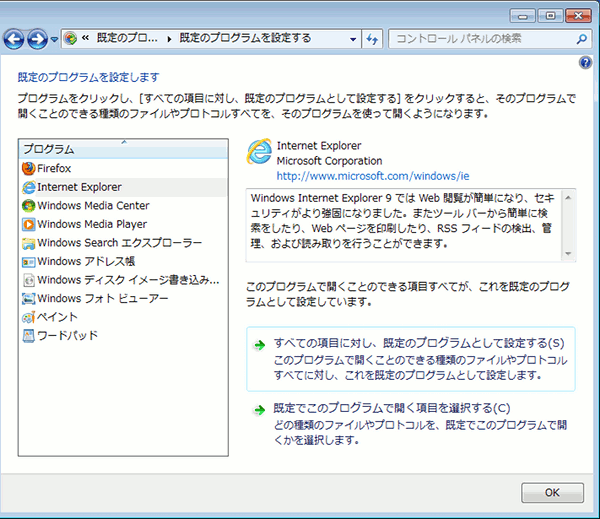Open the help question mark icon
Viewport: 600px width, 519px height.
point(585,62)
